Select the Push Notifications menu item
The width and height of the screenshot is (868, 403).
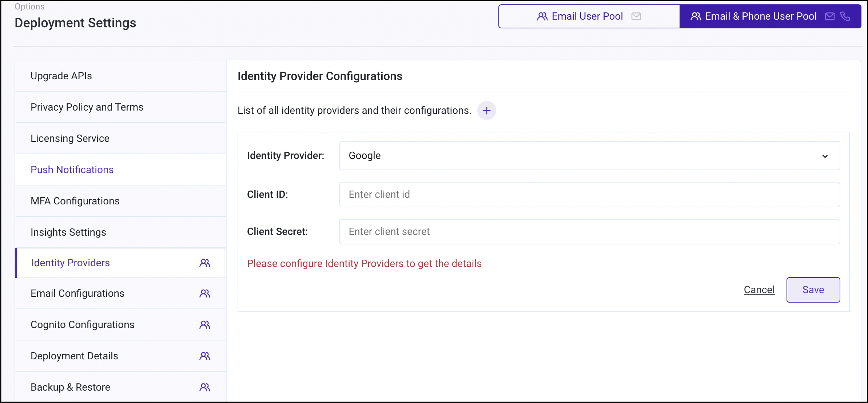tap(72, 169)
